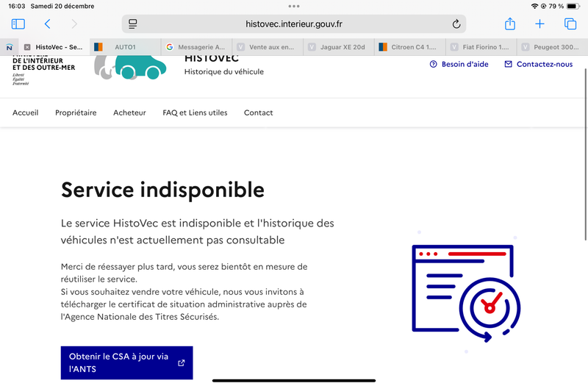Screen dimensions: 588x386
Task: Close the HistoVec tab
Action: click(27, 47)
